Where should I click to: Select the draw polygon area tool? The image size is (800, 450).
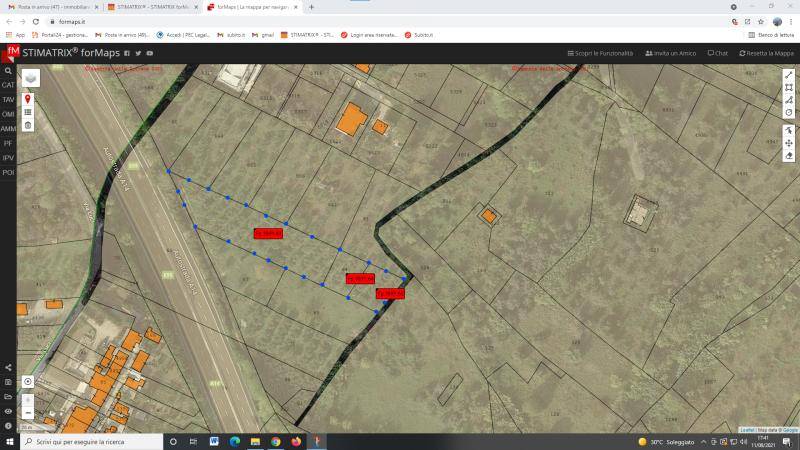pyautogui.click(x=789, y=87)
